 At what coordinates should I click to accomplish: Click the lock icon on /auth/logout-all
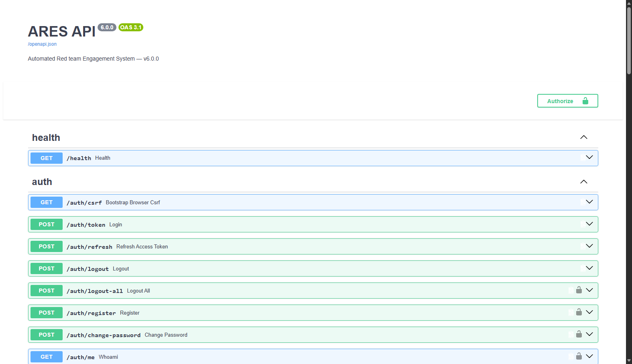579,290
